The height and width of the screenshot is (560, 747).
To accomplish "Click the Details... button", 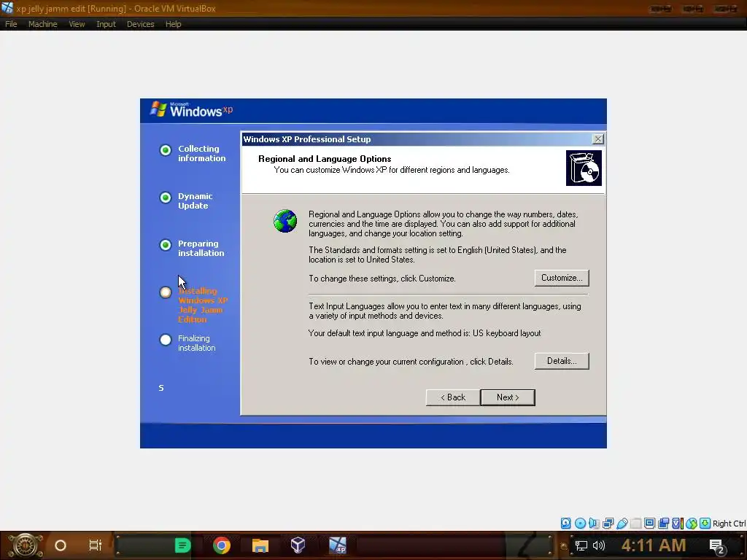I will click(562, 361).
